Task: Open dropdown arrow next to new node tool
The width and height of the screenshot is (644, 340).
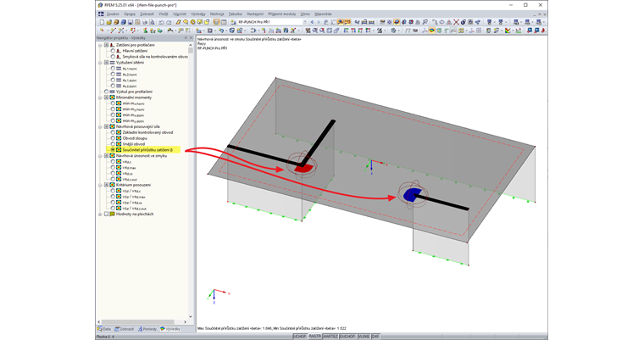Action: (107, 31)
